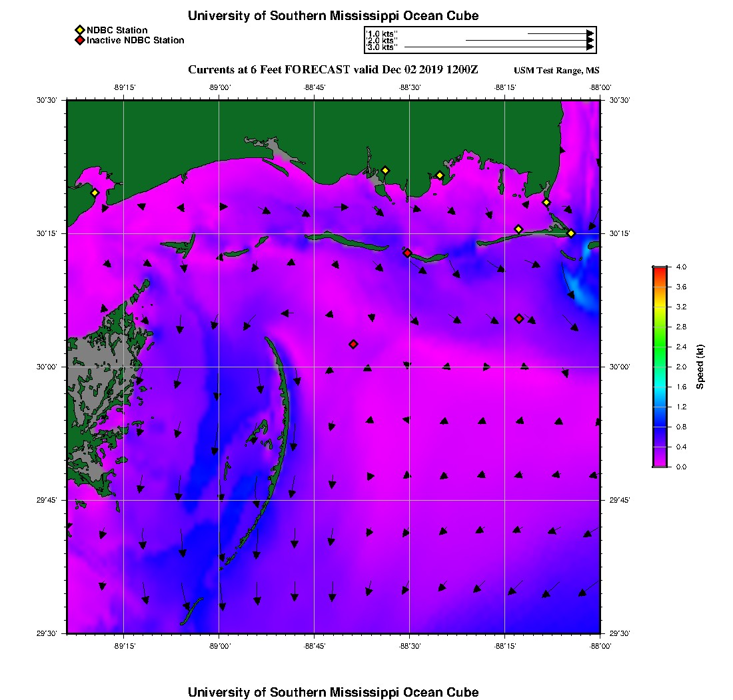Image resolution: width=733 pixels, height=700 pixels.
Task: Click the bottom '-89°15'' longitude label
Action: [124, 646]
